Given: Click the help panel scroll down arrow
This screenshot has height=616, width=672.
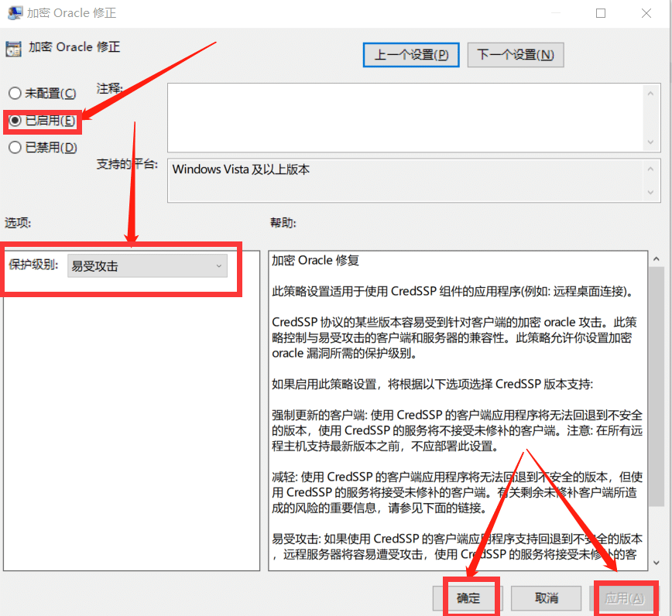Looking at the screenshot, I should [x=657, y=563].
